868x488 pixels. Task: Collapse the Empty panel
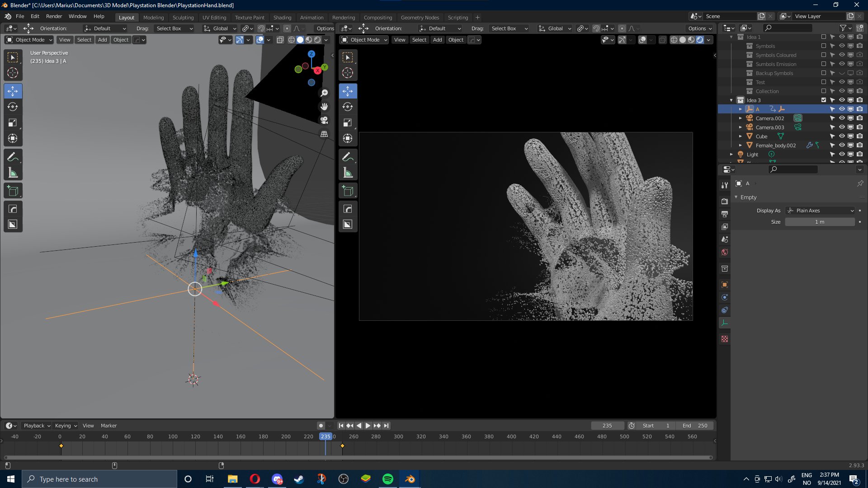[736, 197]
